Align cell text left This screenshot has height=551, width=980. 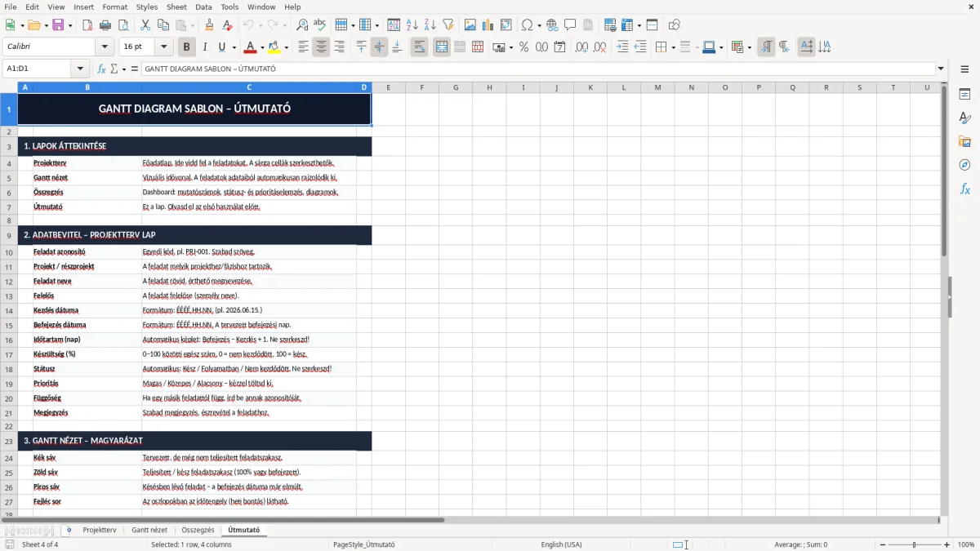[303, 47]
